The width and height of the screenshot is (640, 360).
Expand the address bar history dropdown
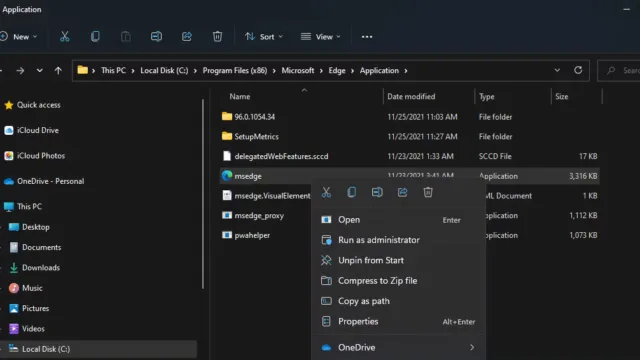tap(557, 70)
